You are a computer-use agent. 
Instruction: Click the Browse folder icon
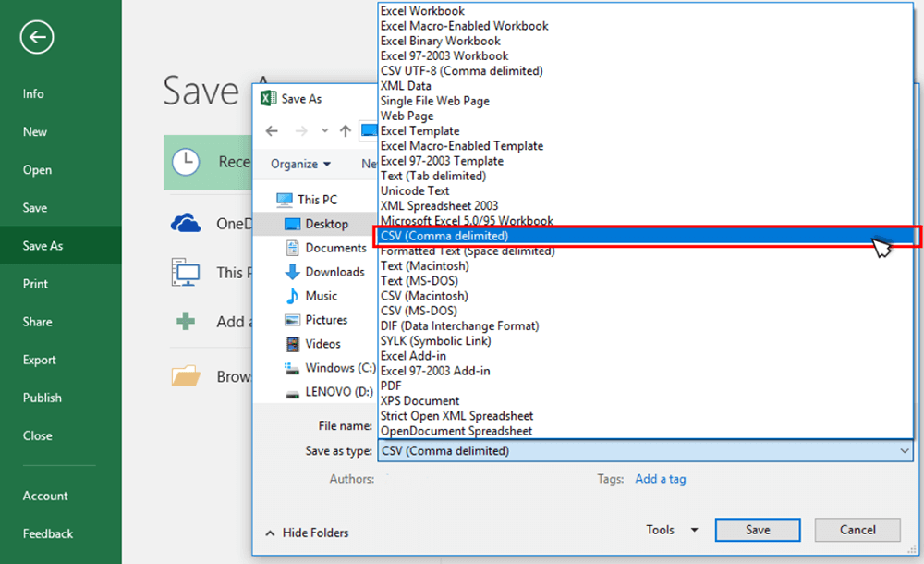(x=186, y=376)
